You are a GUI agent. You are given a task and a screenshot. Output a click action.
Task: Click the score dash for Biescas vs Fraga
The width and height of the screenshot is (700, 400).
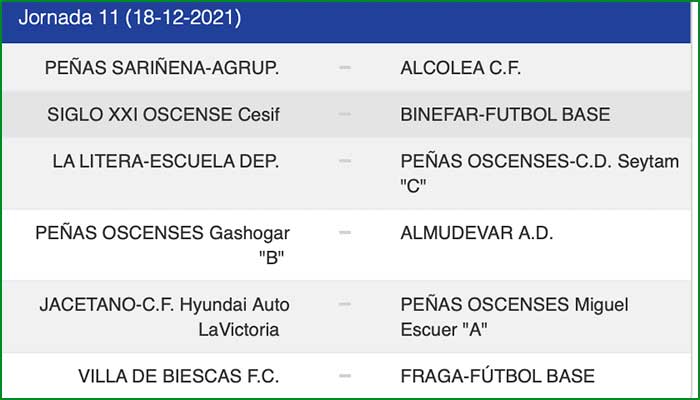click(345, 376)
